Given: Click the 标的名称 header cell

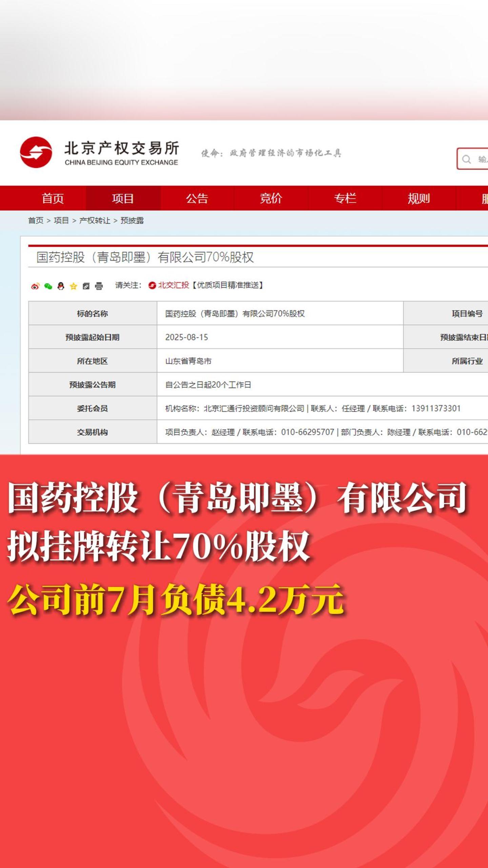Looking at the screenshot, I should pyautogui.click(x=93, y=314).
